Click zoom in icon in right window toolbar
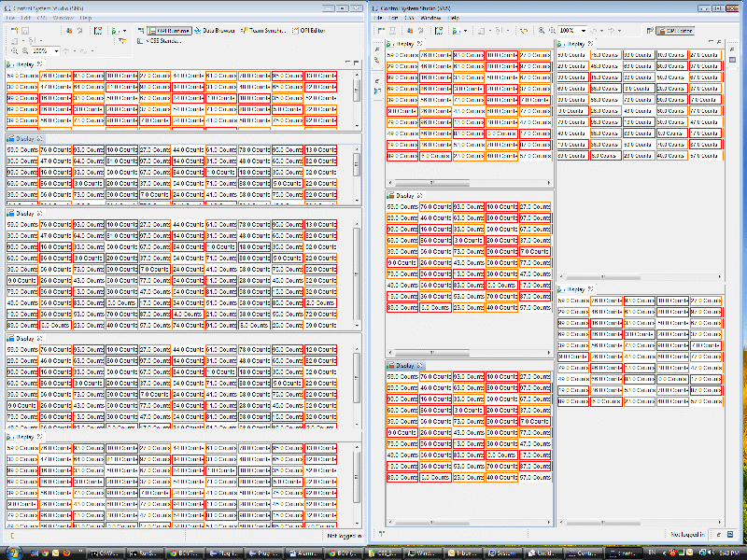The width and height of the screenshot is (747, 560). point(543,31)
